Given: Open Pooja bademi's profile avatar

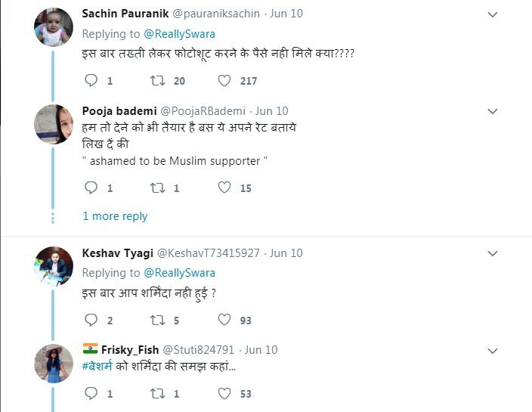Looking at the screenshot, I should 54,124.
